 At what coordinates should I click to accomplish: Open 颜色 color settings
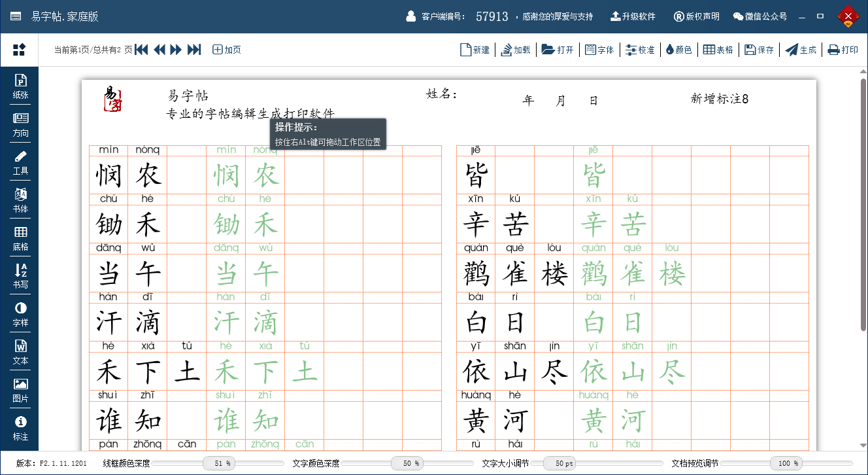coord(679,50)
